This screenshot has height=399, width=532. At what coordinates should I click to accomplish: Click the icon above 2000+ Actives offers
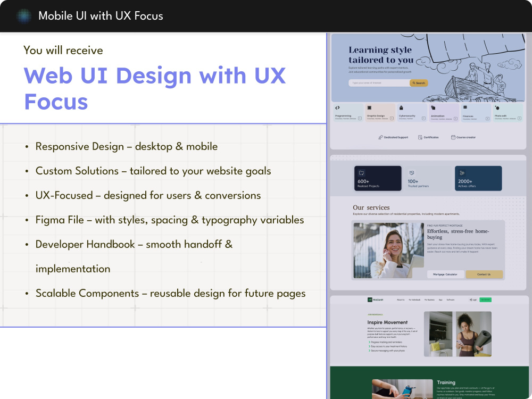[462, 173]
